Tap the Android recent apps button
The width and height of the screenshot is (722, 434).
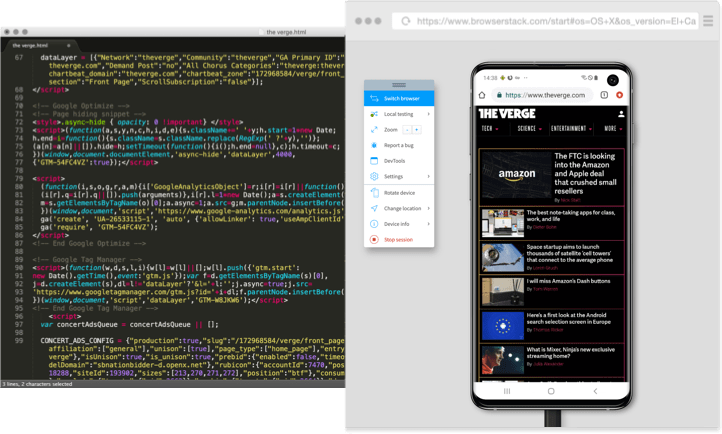click(x=507, y=391)
